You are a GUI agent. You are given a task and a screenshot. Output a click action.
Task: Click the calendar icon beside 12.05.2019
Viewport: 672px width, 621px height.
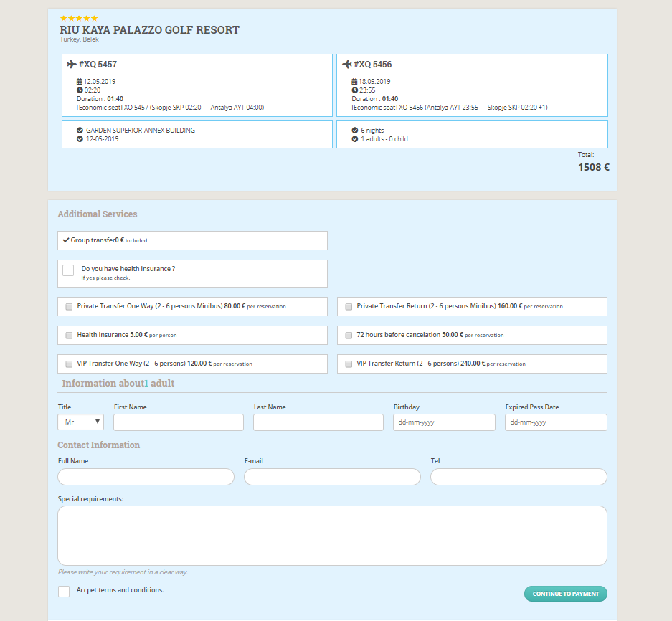(80, 82)
